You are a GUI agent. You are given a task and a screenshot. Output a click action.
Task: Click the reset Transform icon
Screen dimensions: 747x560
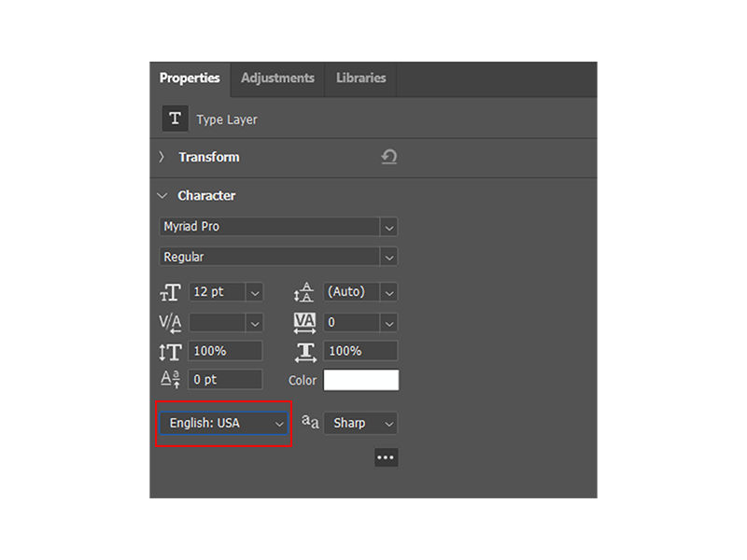click(x=389, y=157)
